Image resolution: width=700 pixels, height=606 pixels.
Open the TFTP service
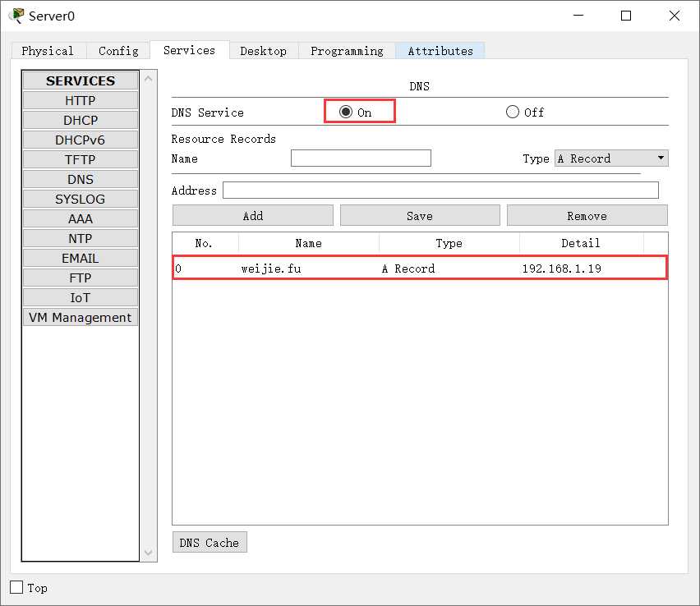tap(81, 159)
